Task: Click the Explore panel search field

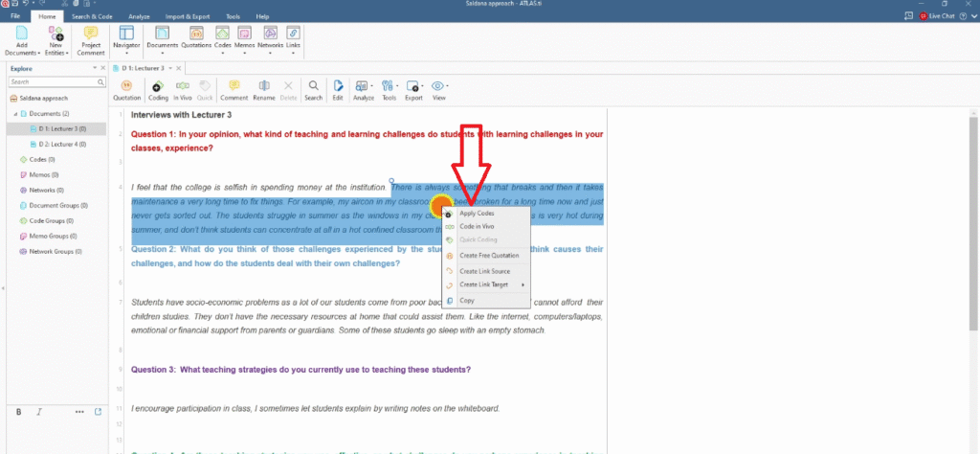Action: (52, 81)
